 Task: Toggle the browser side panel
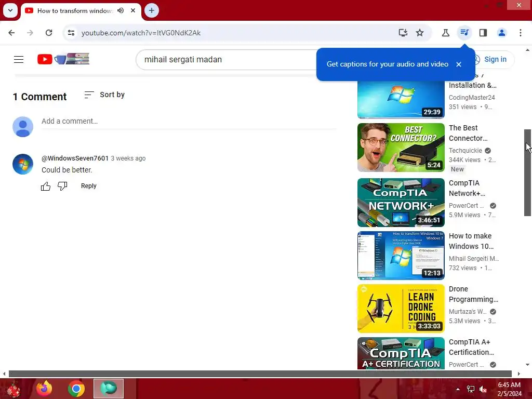[483, 33]
